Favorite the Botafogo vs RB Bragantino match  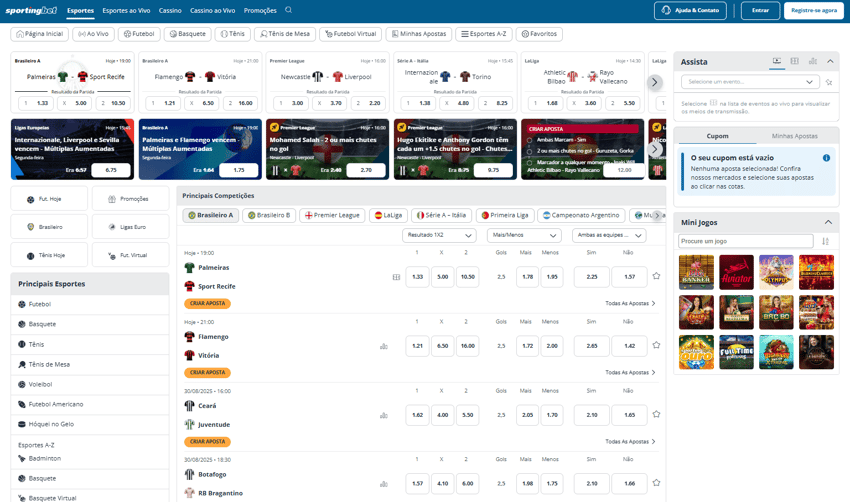[x=656, y=482]
